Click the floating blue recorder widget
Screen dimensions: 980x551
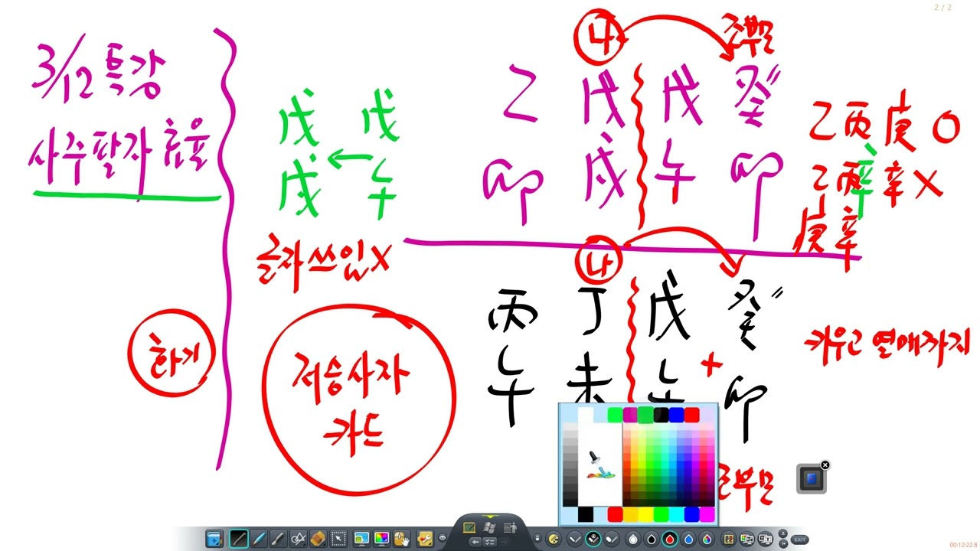812,479
